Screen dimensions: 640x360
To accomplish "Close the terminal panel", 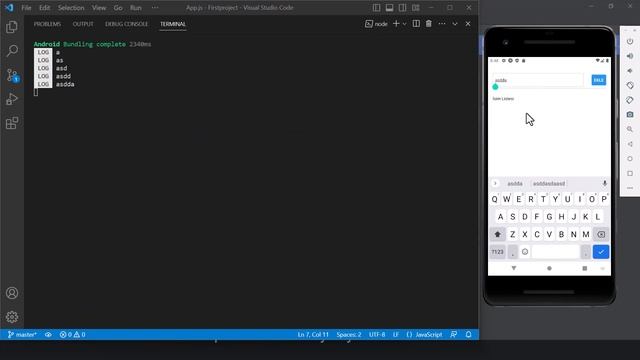I will pyautogui.click(x=468, y=24).
